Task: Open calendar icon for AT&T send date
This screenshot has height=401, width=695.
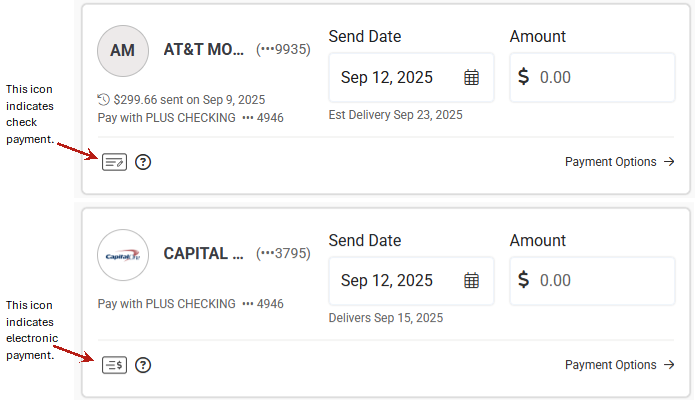Action: [x=472, y=77]
